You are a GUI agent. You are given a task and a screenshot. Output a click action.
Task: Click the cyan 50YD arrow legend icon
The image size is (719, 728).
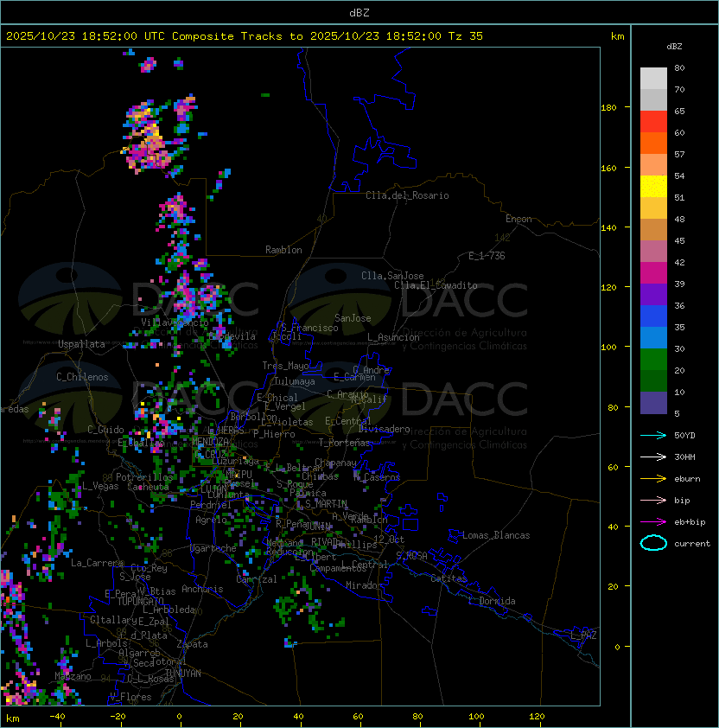coord(653,435)
